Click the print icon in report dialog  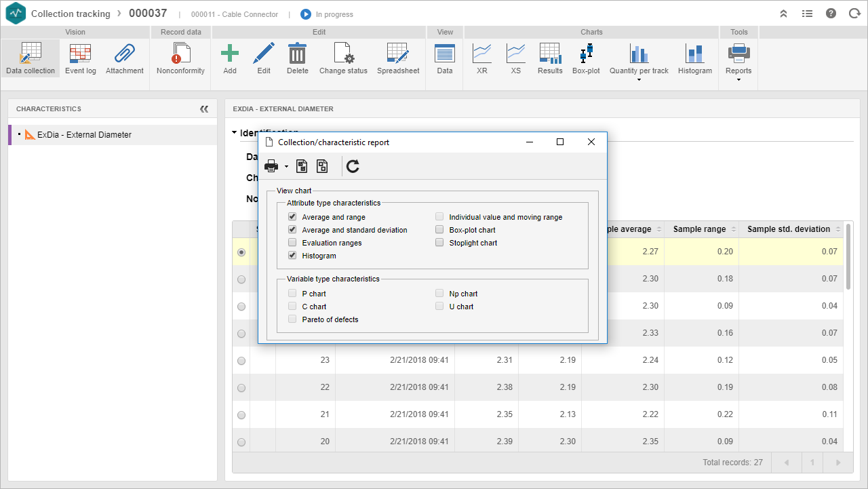271,166
